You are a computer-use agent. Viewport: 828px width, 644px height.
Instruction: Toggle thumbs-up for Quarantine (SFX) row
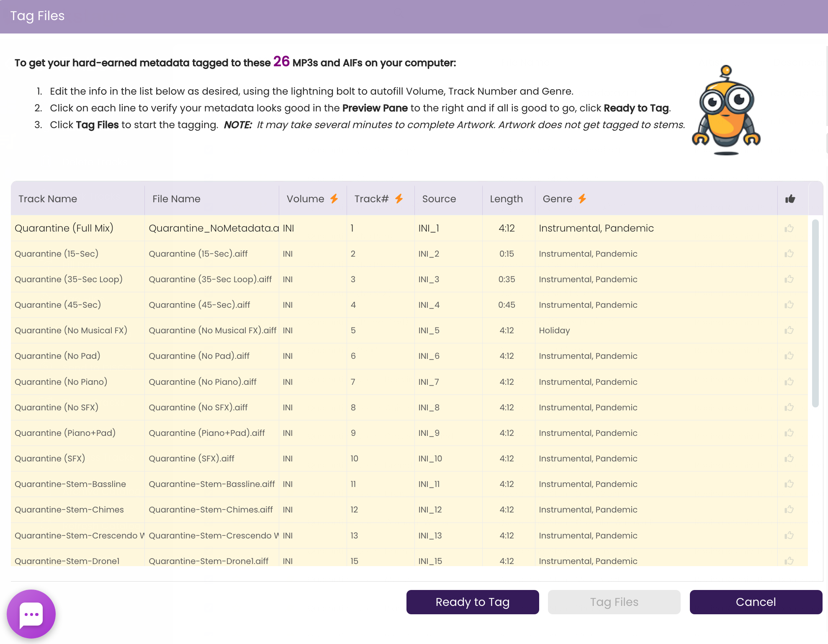pos(789,459)
